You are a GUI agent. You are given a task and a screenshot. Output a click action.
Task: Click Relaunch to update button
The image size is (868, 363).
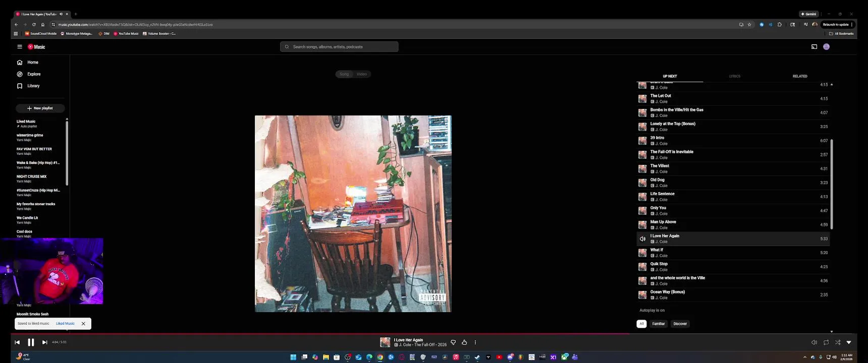point(837,24)
